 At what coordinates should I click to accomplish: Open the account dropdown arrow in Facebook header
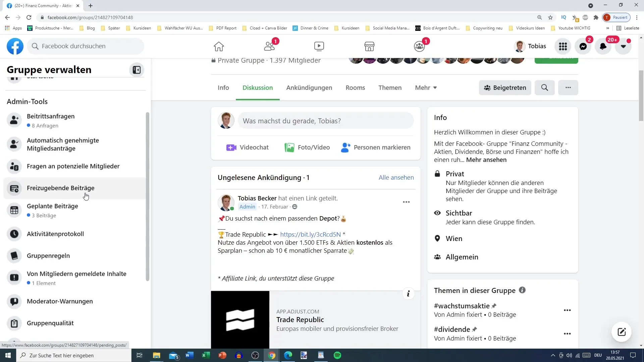pos(623,46)
